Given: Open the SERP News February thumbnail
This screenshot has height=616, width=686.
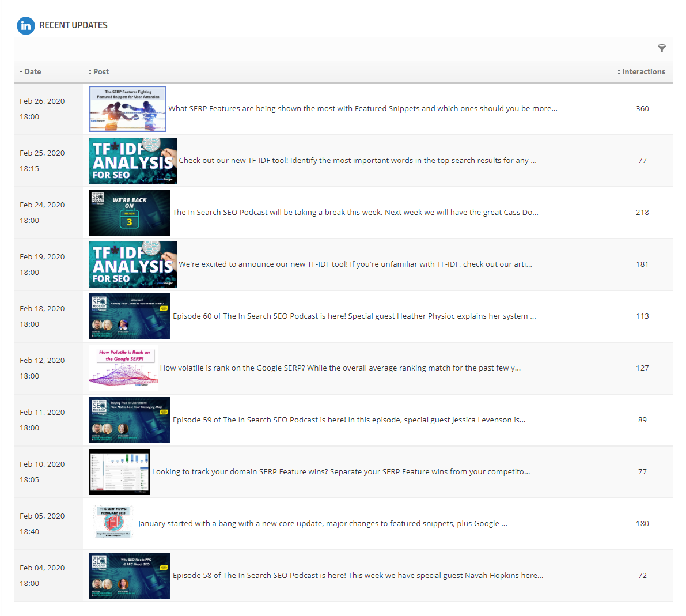Looking at the screenshot, I should point(112,523).
